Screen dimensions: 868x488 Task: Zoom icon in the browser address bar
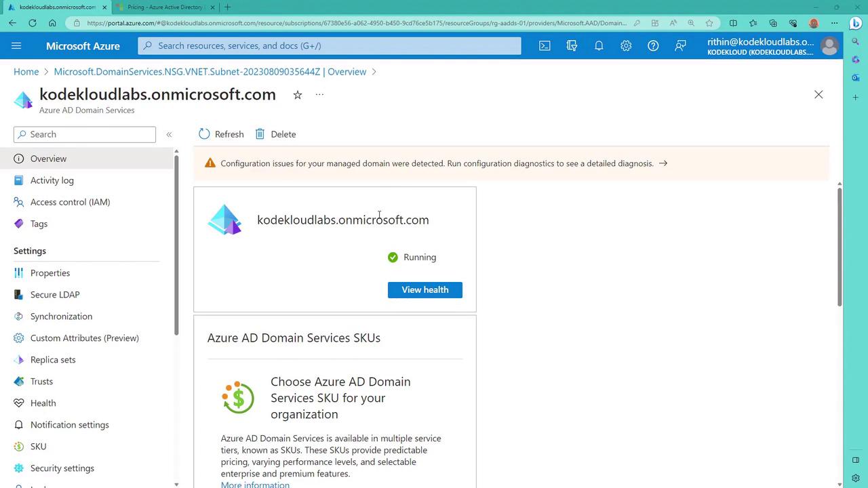pyautogui.click(x=691, y=23)
